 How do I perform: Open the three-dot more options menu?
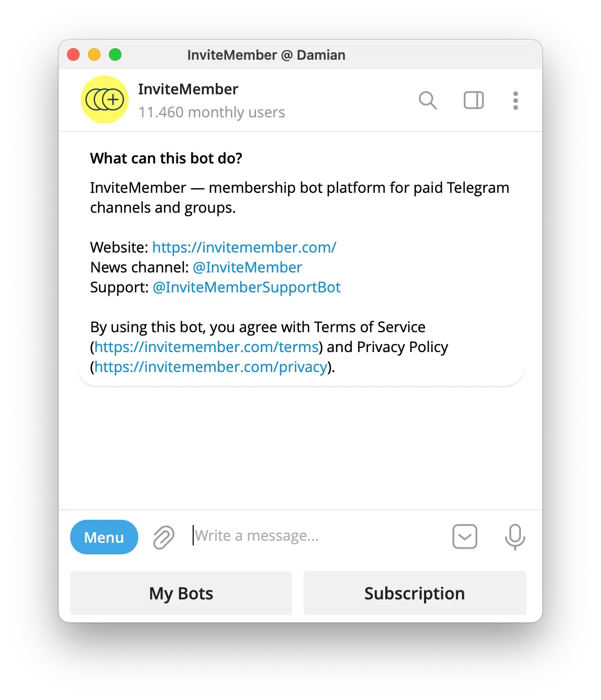click(516, 101)
